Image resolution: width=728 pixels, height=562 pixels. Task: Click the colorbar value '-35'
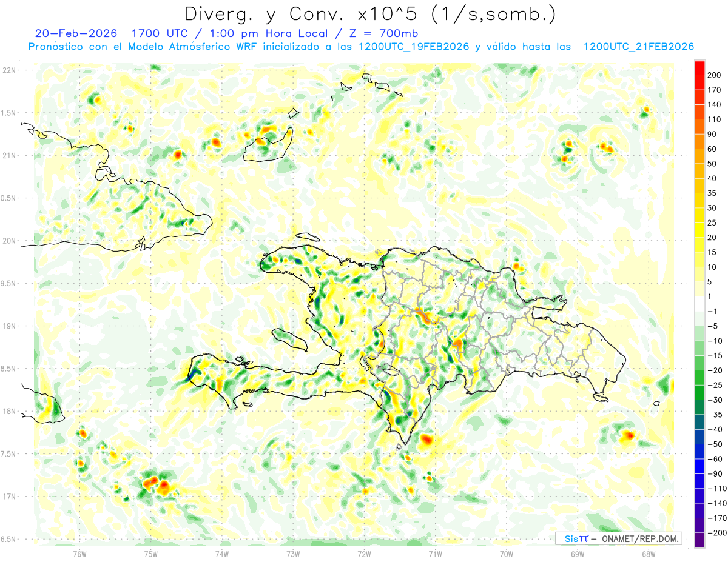point(716,415)
